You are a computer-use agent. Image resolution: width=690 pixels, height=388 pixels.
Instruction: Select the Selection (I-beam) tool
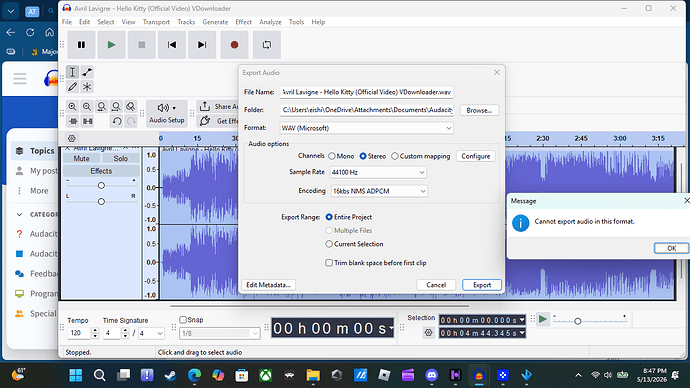[73, 72]
